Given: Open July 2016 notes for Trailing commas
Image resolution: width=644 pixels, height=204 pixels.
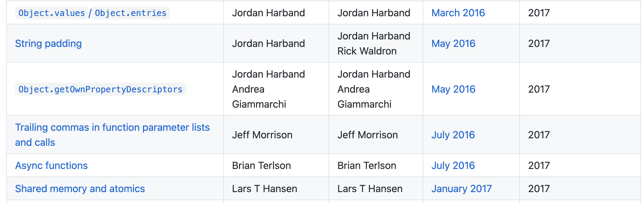Looking at the screenshot, I should tap(453, 135).
